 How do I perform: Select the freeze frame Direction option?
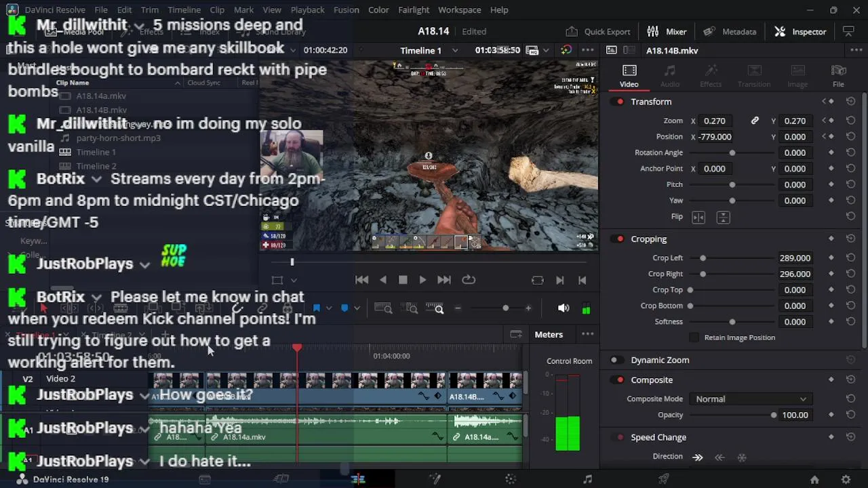(742, 457)
